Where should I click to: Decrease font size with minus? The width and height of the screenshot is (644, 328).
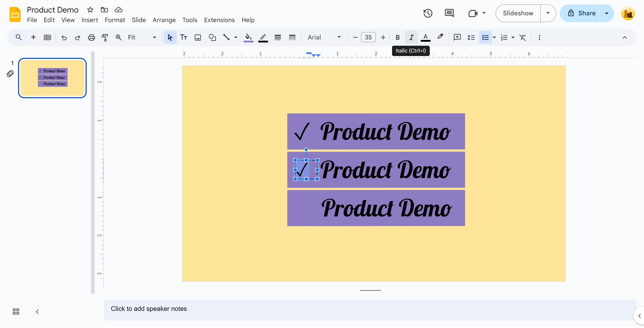click(x=355, y=37)
